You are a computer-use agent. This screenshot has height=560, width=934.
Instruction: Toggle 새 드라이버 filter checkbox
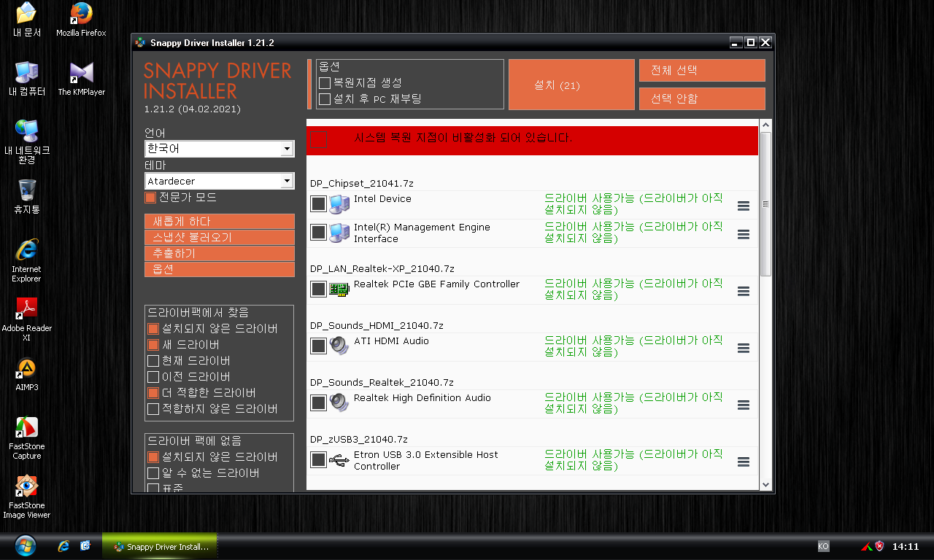(x=153, y=345)
